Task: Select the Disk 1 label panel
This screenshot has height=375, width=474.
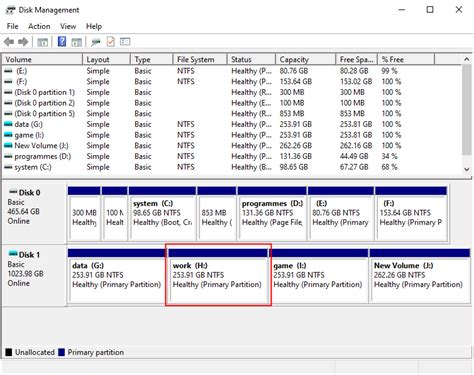Action: (34, 275)
